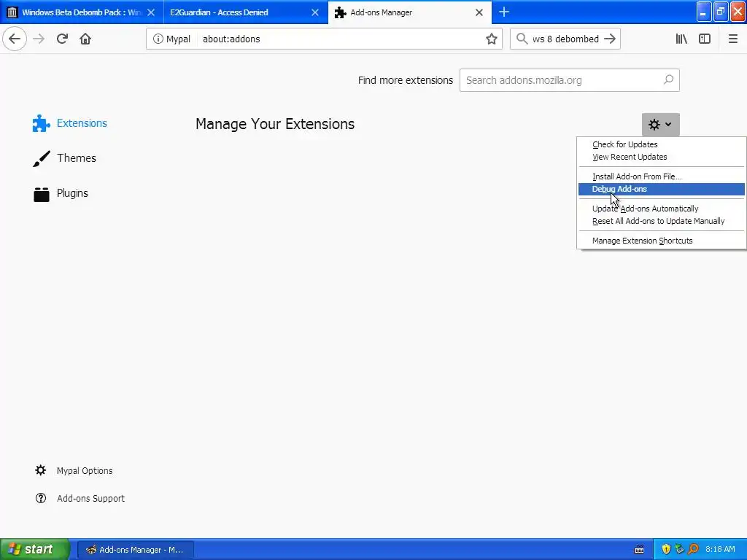Open the keyboard icon in taskbar
Image resolution: width=747 pixels, height=560 pixels.
[x=639, y=550]
